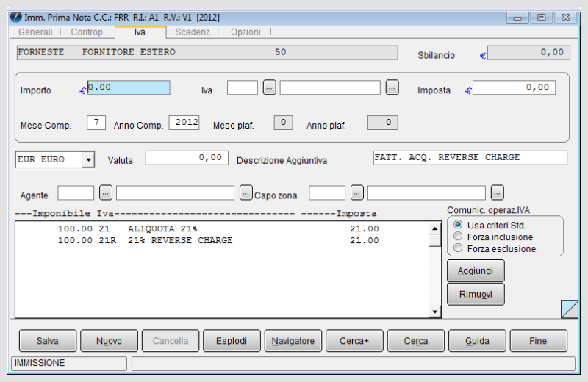Open the Iva code lookup button
Screen dimensions: 588x382
pos(269,87)
